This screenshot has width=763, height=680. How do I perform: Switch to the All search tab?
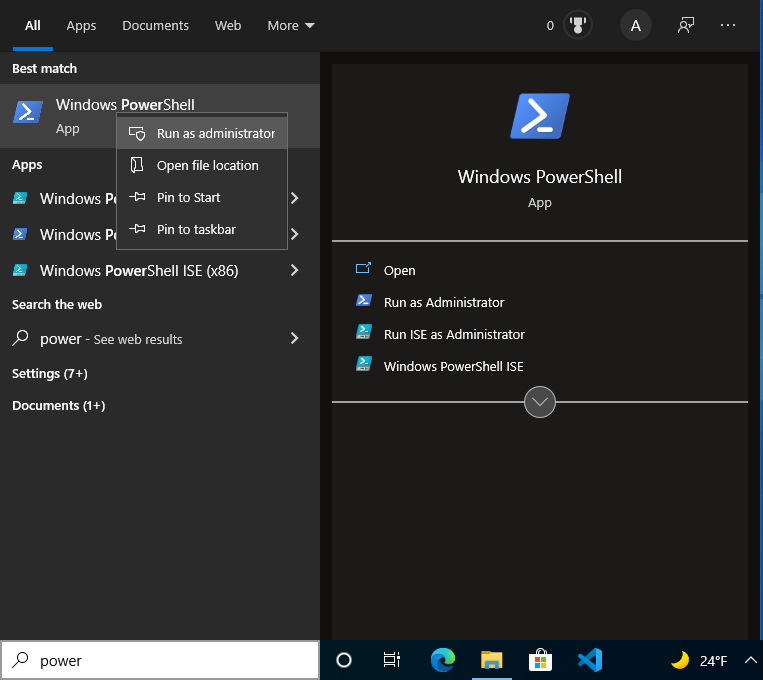pos(33,25)
